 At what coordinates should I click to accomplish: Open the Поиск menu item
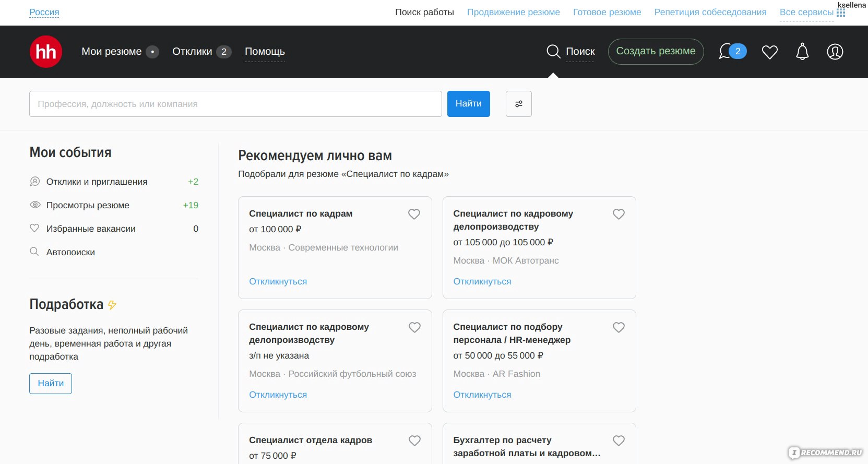pos(580,52)
